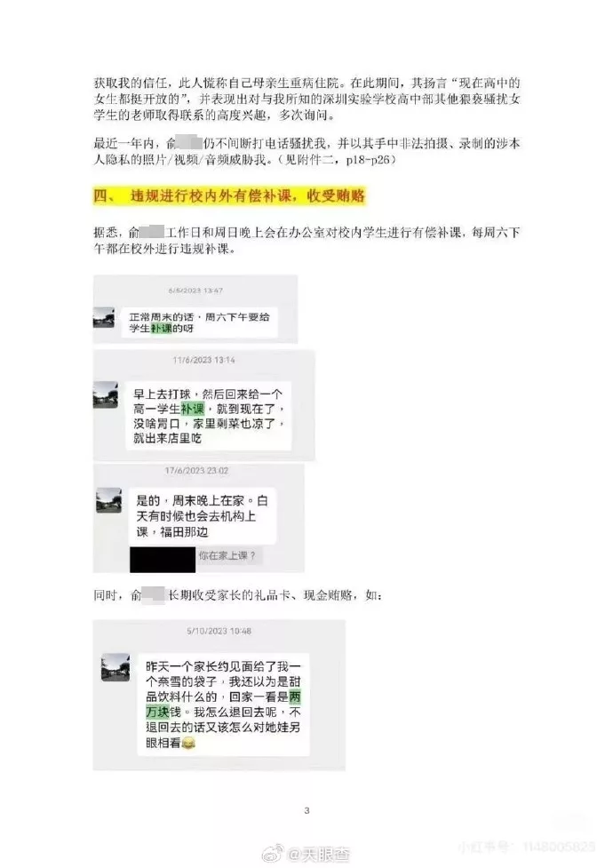Click avatar beside the 17/6/2023 message

coord(109,500)
